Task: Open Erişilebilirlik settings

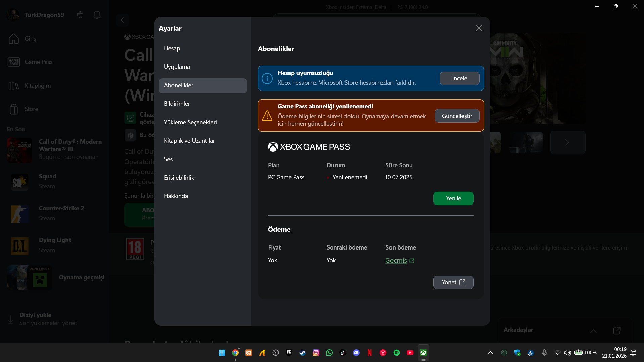Action: tap(203, 178)
